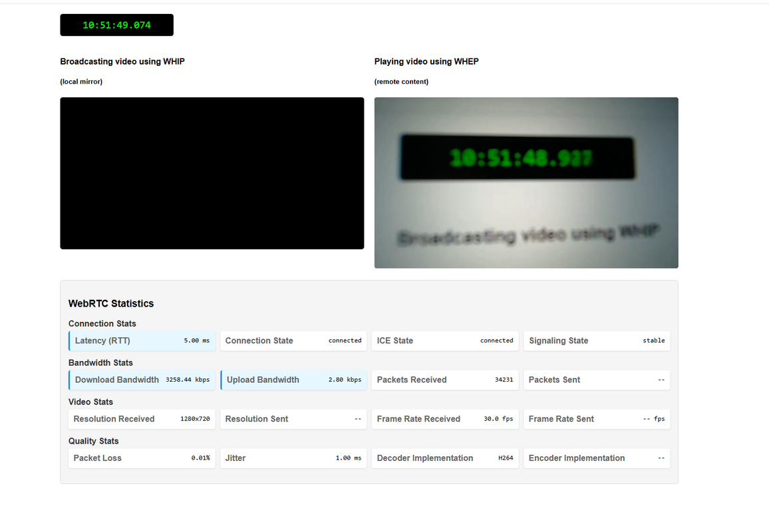
Task: Click the Resolution Sent label
Action: point(257,419)
